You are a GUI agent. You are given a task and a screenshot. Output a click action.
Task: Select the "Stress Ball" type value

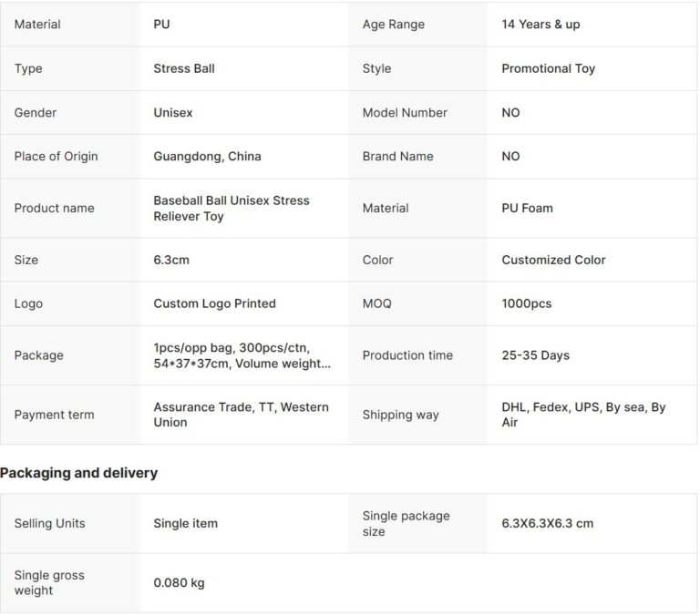tap(184, 68)
